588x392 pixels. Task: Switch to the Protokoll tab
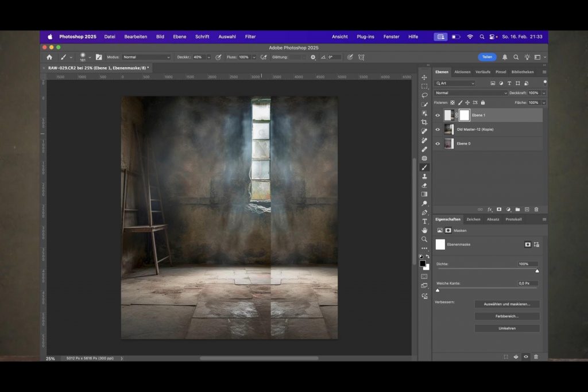pyautogui.click(x=513, y=219)
